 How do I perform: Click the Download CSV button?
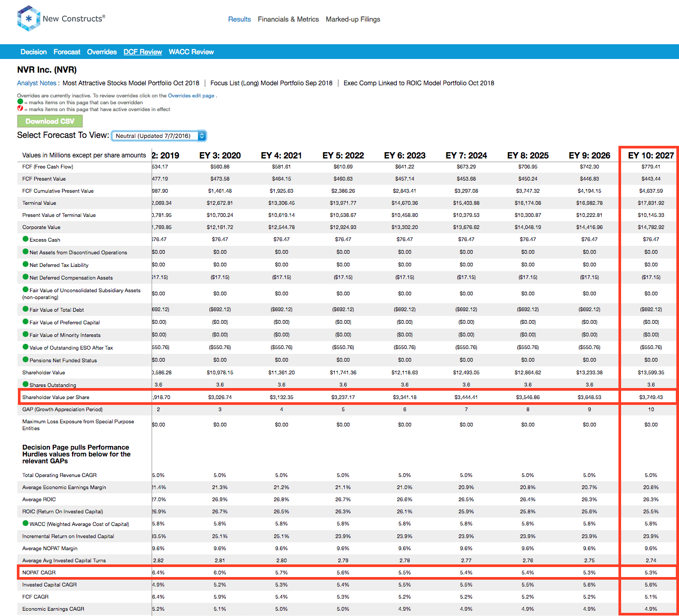pyautogui.click(x=50, y=121)
